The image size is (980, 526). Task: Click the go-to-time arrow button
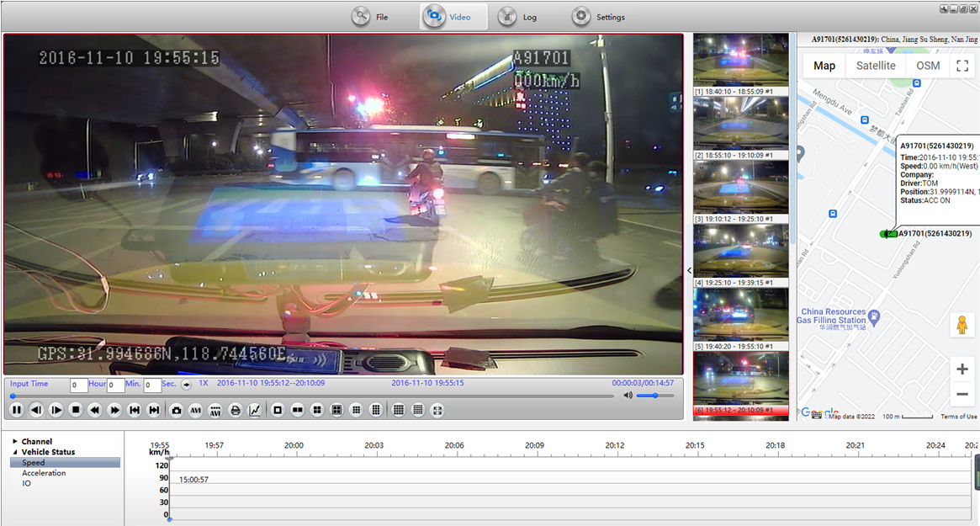point(186,385)
